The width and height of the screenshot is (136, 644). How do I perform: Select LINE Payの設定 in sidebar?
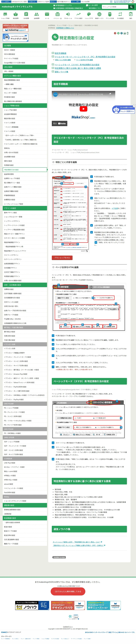point(25,463)
